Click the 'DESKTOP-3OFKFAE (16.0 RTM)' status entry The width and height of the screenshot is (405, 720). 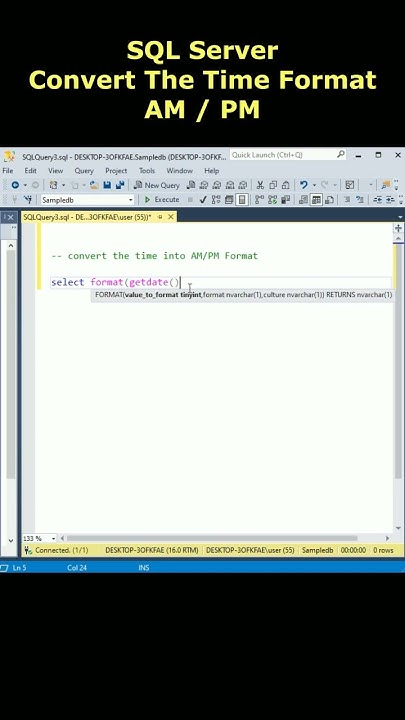coord(152,550)
